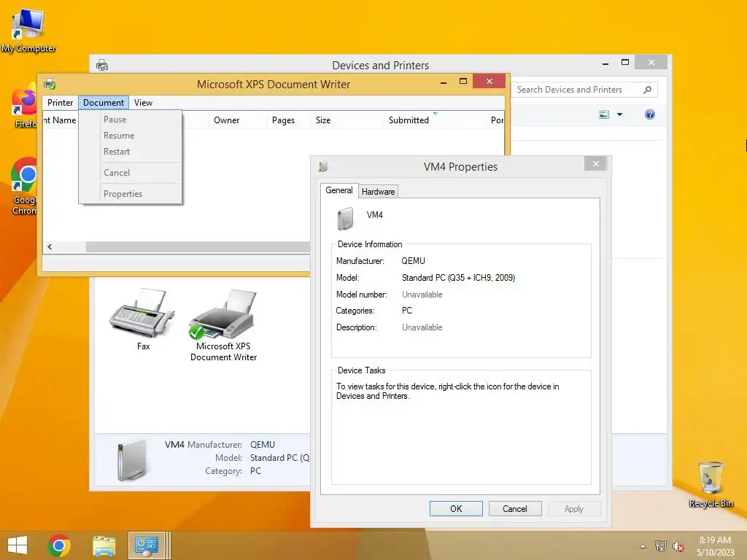Select the Microsoft XPS Document Writer printer
747x560 pixels.
(x=223, y=326)
